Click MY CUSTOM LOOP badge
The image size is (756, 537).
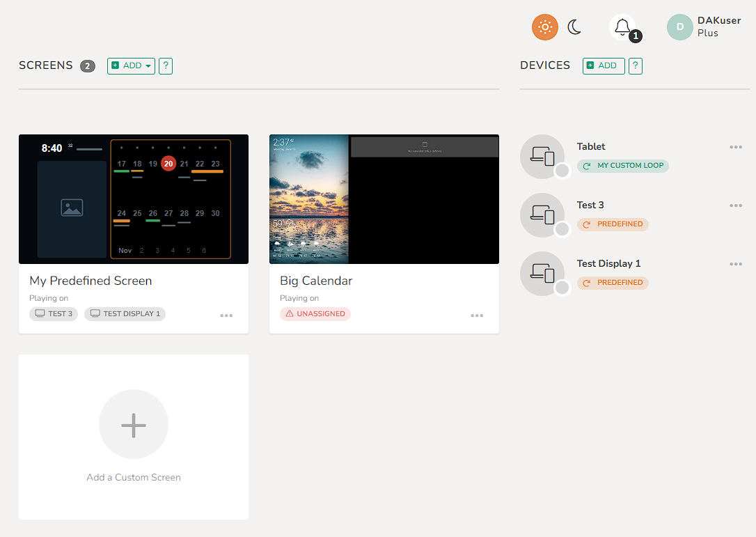point(623,166)
